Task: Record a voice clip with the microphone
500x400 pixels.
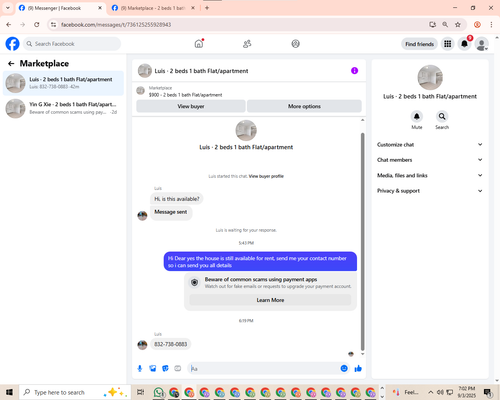Action: (140, 368)
